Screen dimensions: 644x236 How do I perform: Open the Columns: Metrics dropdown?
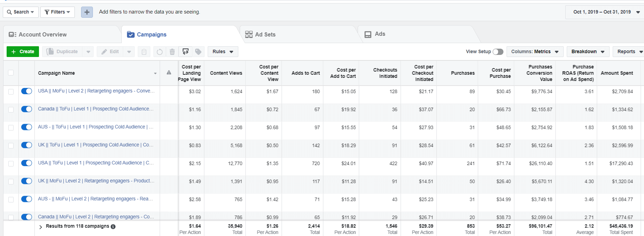pos(535,51)
